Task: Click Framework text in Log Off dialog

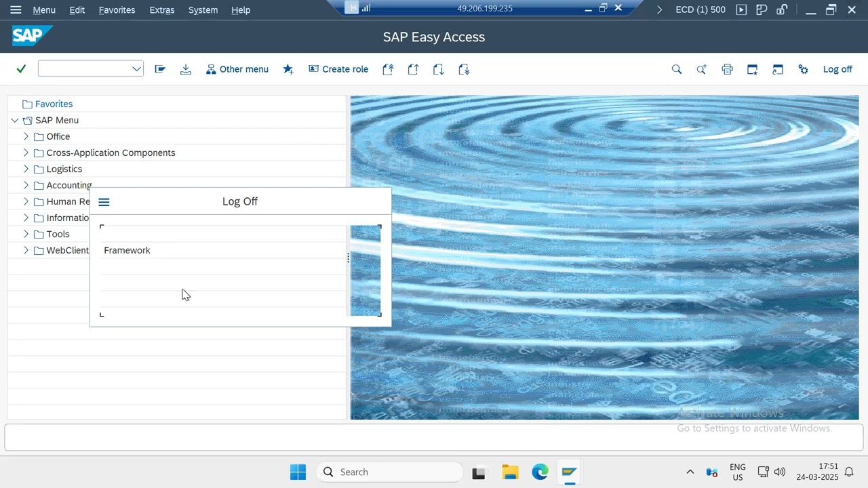Action: point(127,250)
